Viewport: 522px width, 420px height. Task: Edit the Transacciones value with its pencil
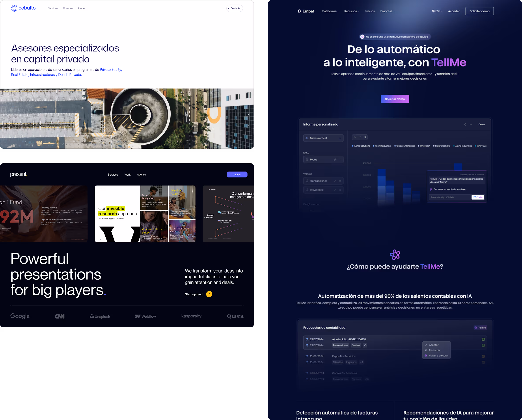coord(335,181)
